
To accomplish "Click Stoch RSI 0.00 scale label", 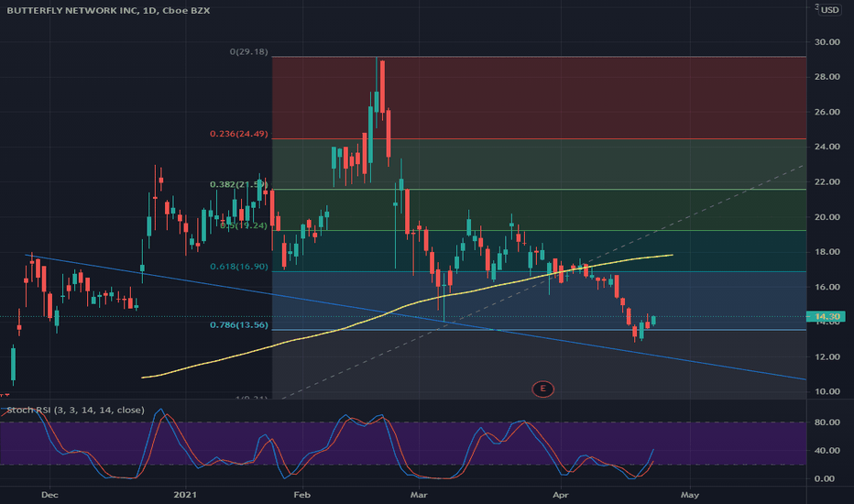I will click(x=827, y=479).
